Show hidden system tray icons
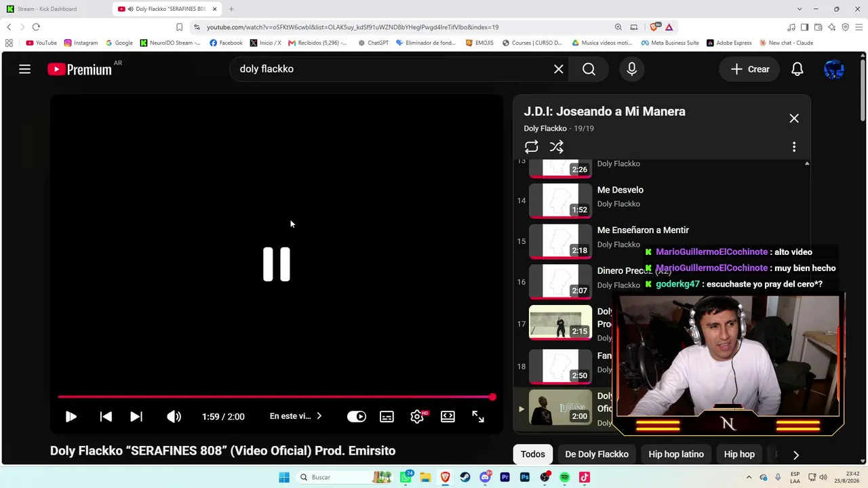Image resolution: width=868 pixels, height=488 pixels. click(x=749, y=477)
